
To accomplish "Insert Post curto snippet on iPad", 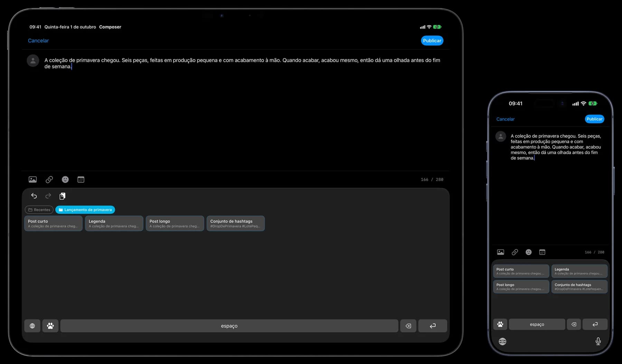I will pos(53,223).
